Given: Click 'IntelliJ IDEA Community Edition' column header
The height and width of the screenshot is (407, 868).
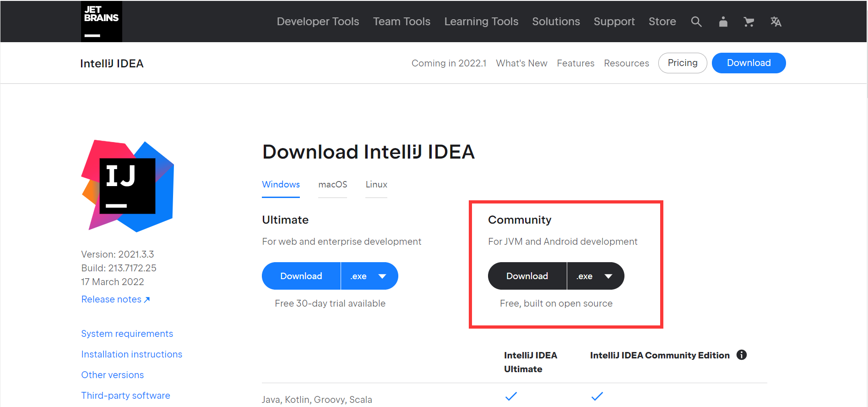Looking at the screenshot, I should 660,355.
